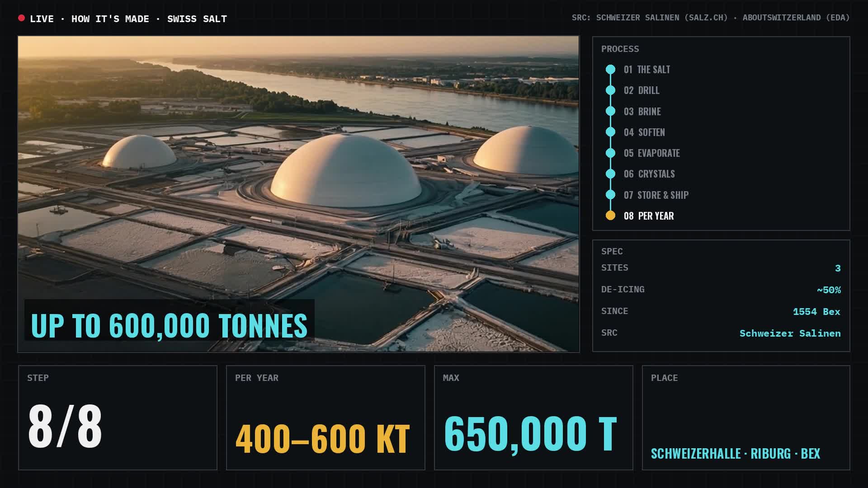868x488 pixels.
Task: Select the 01 The Salt step marker
Action: tap(610, 70)
